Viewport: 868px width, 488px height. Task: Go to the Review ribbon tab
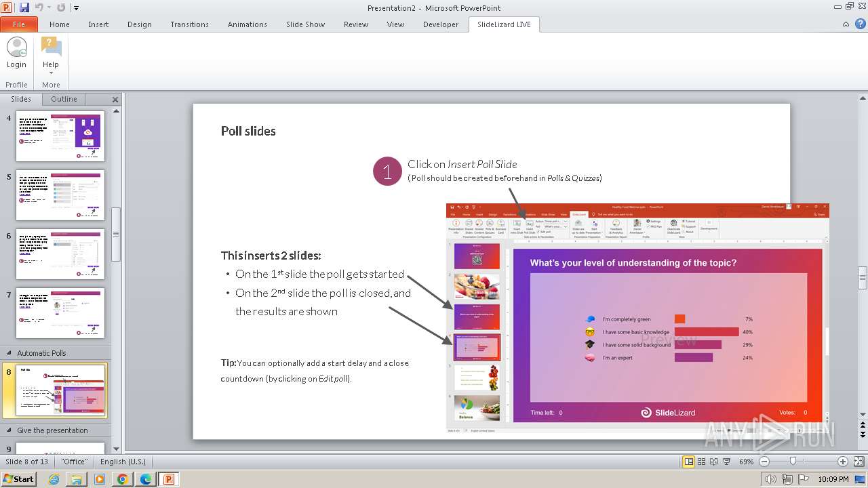point(356,24)
